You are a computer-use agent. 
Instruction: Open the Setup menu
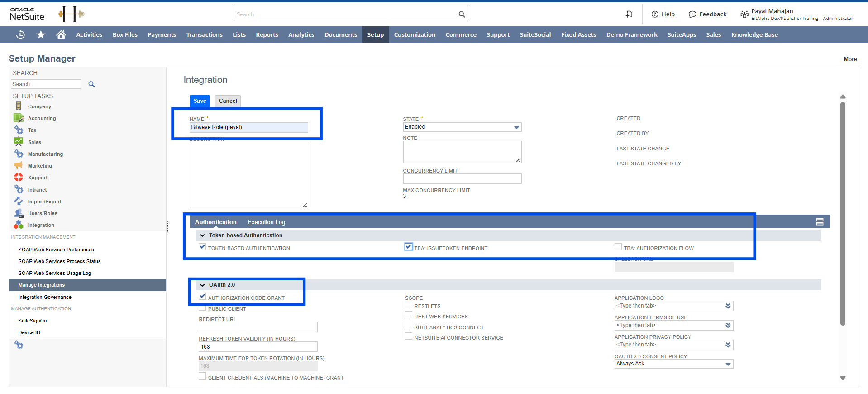pyautogui.click(x=376, y=34)
